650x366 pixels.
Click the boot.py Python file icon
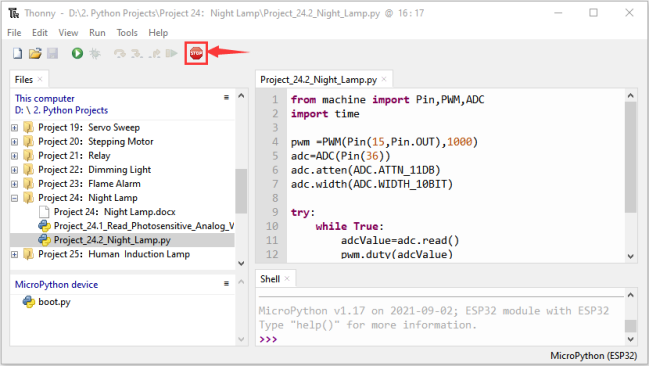click(x=29, y=302)
